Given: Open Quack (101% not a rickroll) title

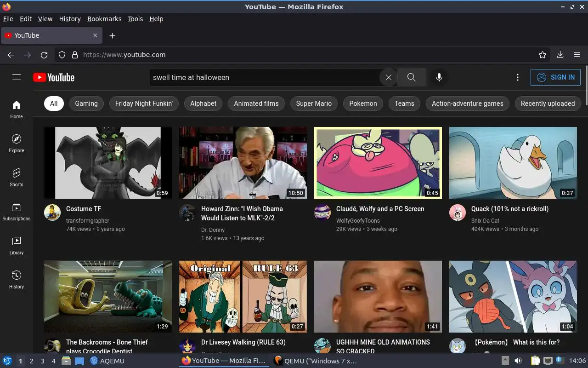Looking at the screenshot, I should (x=510, y=209).
